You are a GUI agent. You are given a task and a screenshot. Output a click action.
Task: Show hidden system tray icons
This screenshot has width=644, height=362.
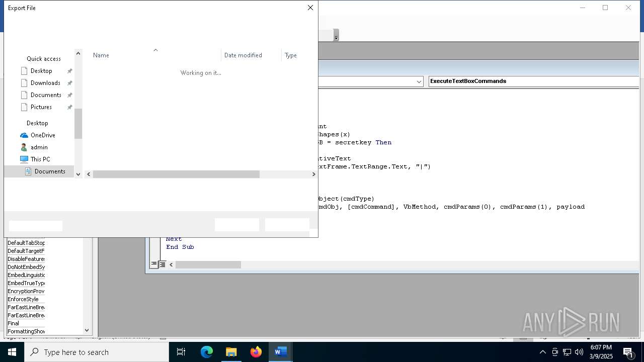543,352
